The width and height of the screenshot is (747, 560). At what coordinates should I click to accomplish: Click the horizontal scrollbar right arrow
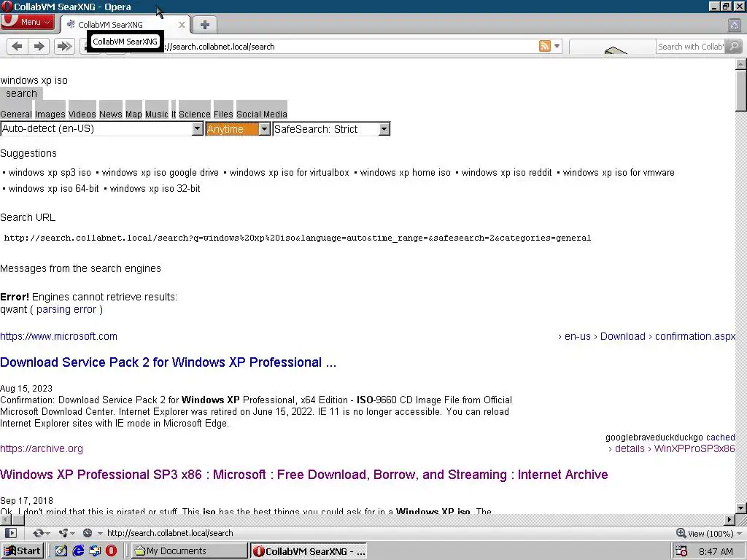click(729, 519)
